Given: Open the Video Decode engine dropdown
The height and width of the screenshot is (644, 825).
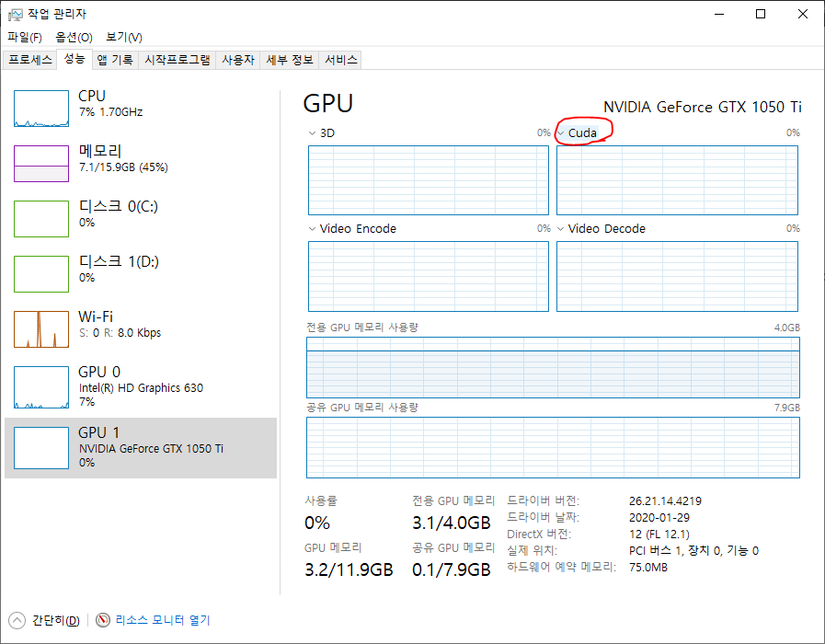Looking at the screenshot, I should (x=561, y=229).
